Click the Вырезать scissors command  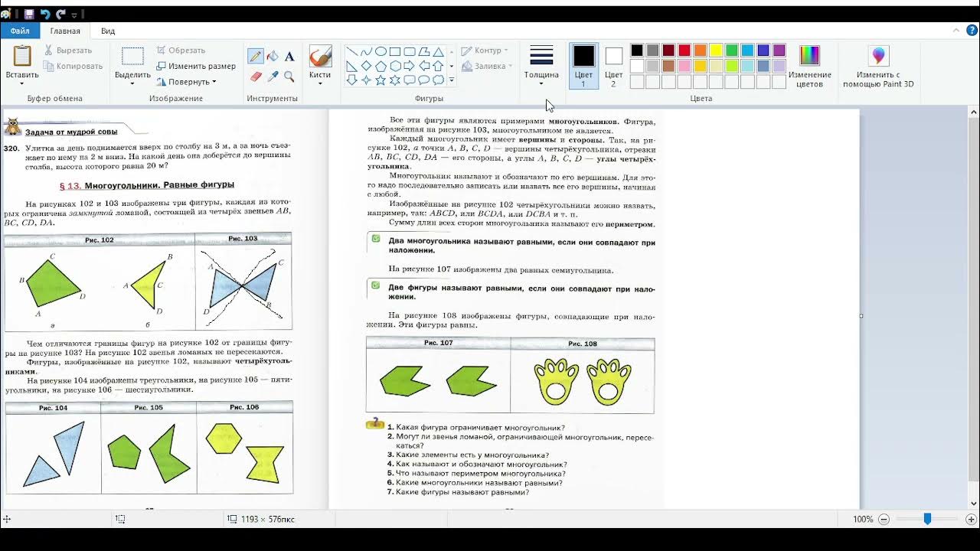(67, 51)
